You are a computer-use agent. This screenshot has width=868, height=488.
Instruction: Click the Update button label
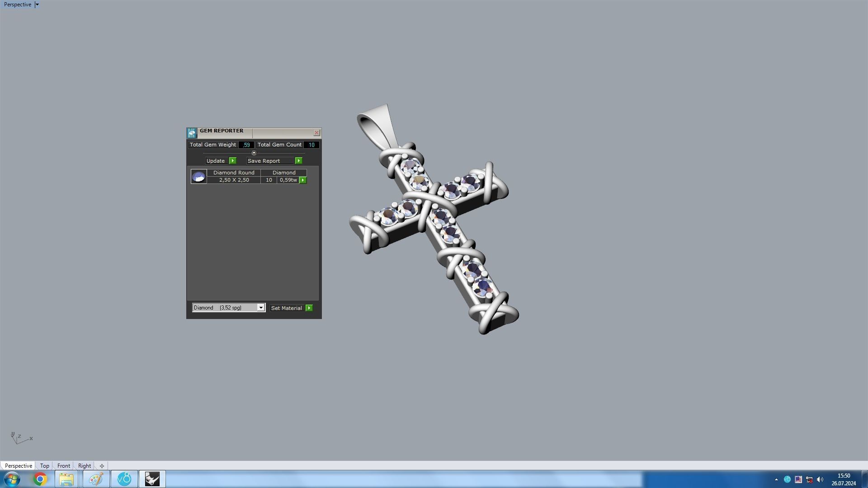[216, 161]
